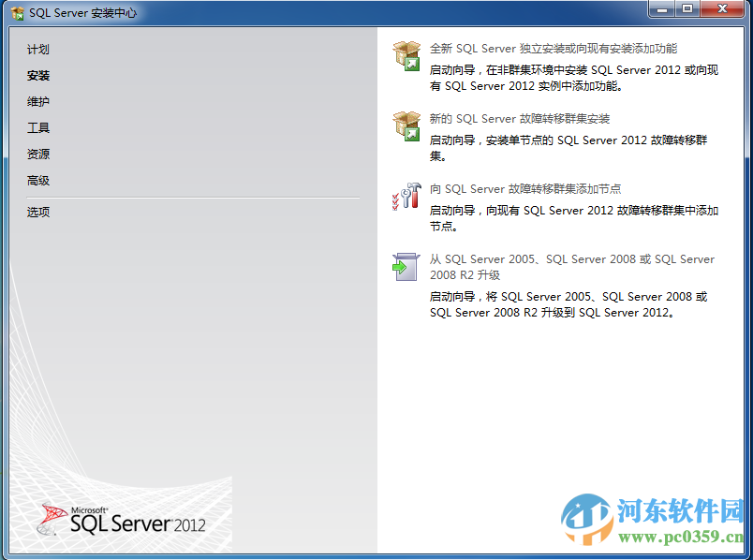Select 维护 in the left sidebar

click(38, 102)
